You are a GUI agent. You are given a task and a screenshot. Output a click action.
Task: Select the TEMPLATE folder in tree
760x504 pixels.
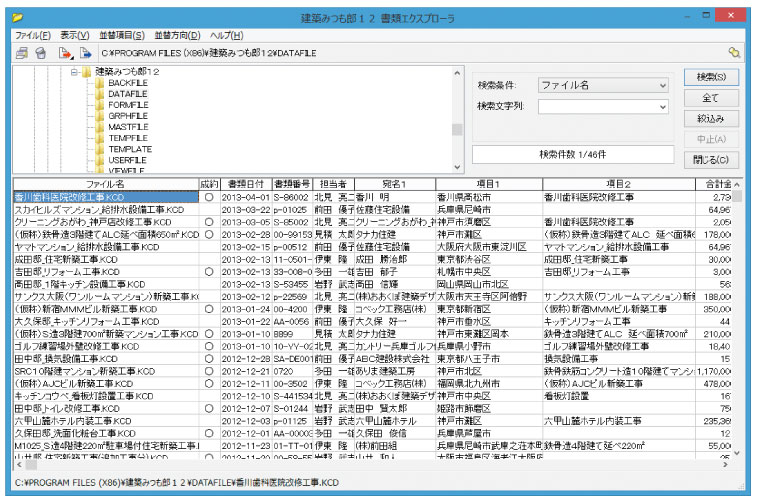point(130,149)
